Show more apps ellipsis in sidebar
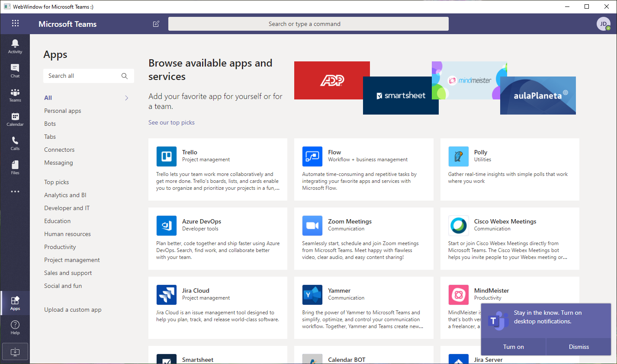The width and height of the screenshot is (617, 364). pos(15,192)
